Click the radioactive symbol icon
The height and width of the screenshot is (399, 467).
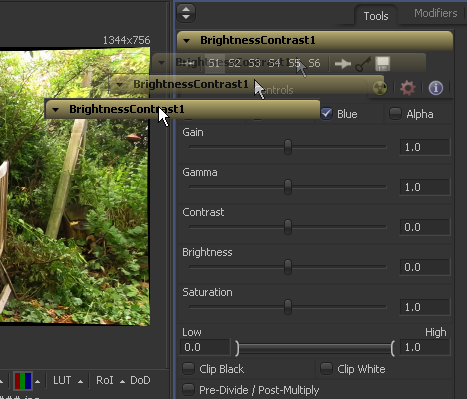point(380,88)
